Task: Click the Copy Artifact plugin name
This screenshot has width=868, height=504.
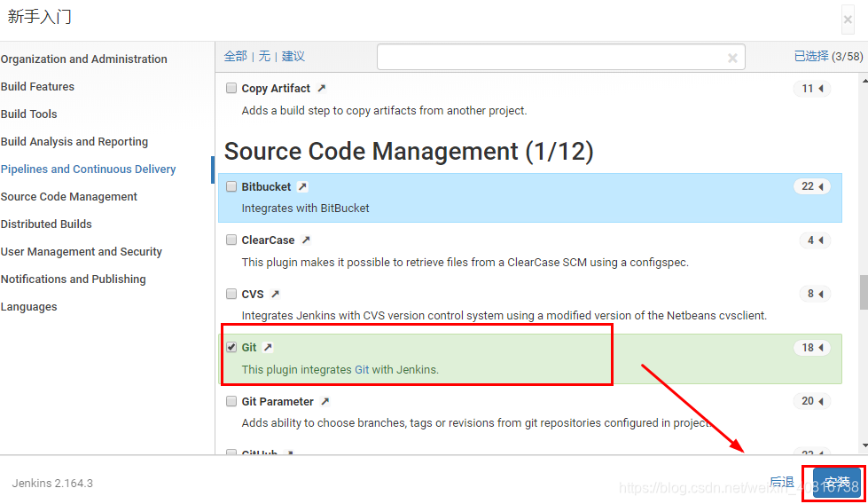Action: click(x=276, y=88)
